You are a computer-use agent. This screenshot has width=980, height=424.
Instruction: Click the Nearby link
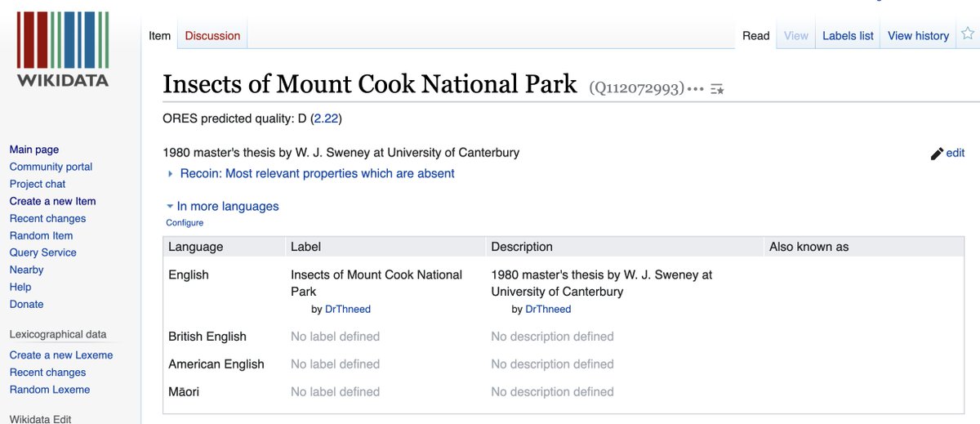(26, 270)
